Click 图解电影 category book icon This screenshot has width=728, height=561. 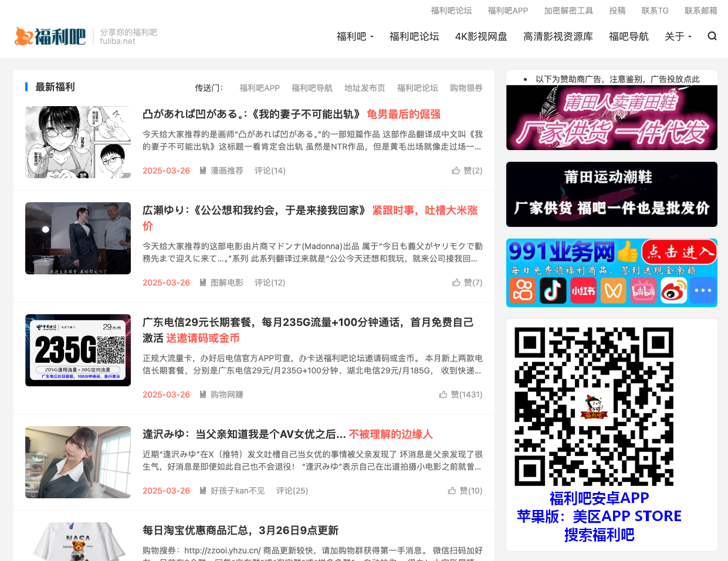coord(203,283)
